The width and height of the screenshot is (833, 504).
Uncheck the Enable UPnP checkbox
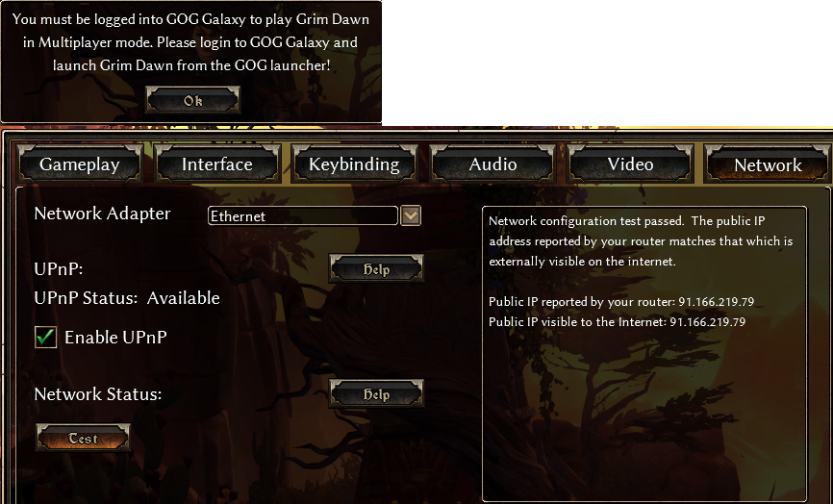click(x=45, y=338)
